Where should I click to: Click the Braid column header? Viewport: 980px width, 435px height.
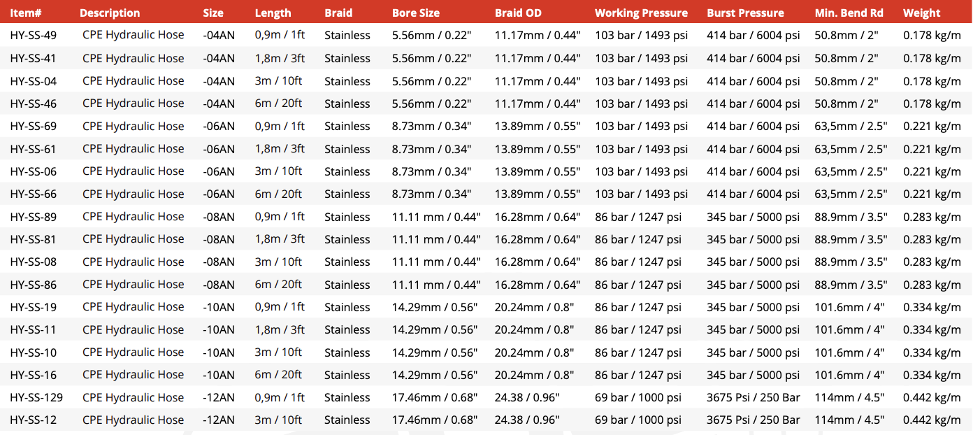[338, 13]
